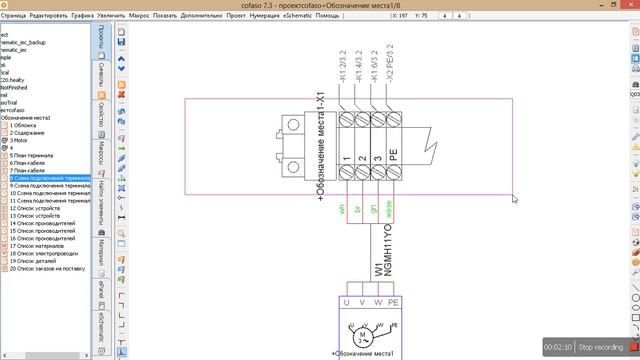Select page 2 Содержание in tree
The width and height of the screenshot is (640, 360).
coord(27,133)
